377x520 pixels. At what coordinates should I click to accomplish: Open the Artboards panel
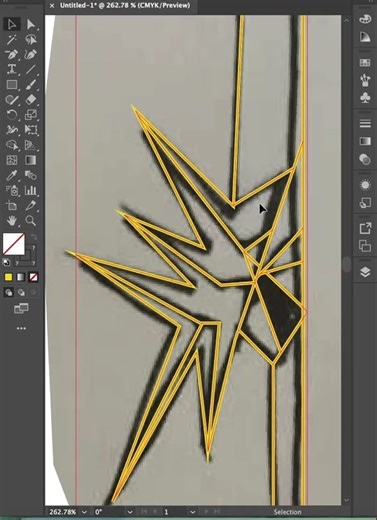(365, 246)
